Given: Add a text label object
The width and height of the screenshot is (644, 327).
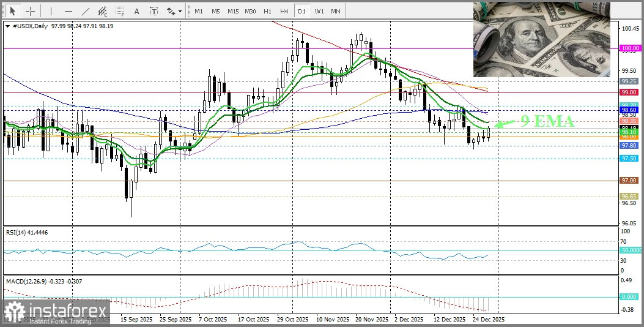Looking at the screenshot, I should click(154, 11).
